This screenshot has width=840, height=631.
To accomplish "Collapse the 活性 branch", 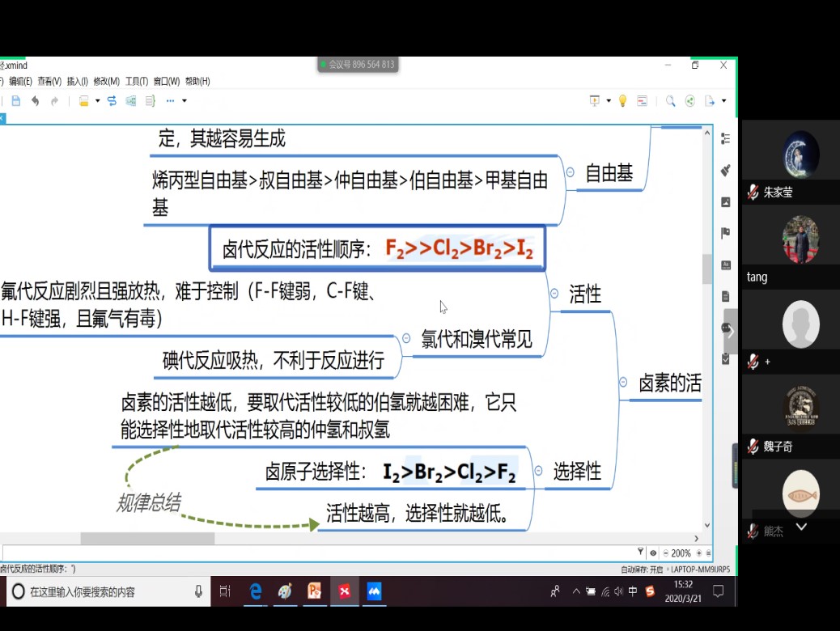I will click(554, 294).
